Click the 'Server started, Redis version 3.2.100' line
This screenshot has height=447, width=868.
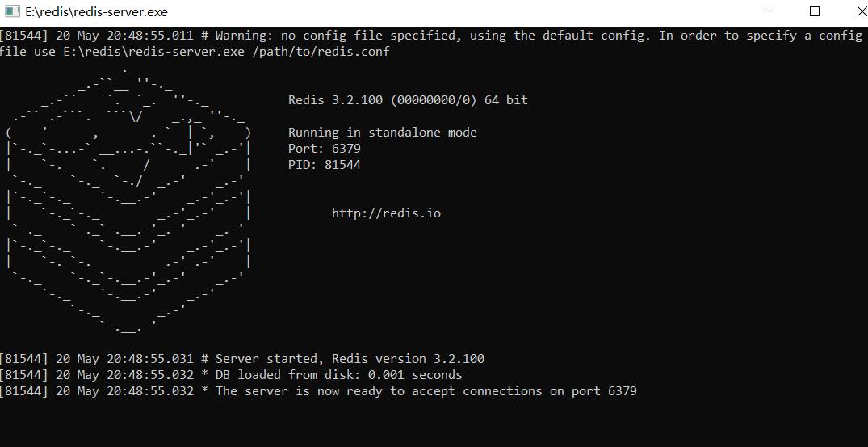point(242,359)
